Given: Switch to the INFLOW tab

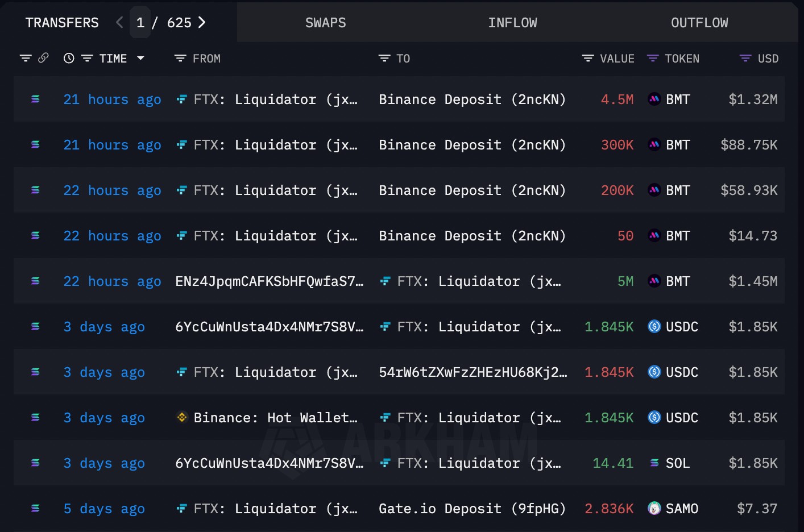Looking at the screenshot, I should tap(512, 23).
